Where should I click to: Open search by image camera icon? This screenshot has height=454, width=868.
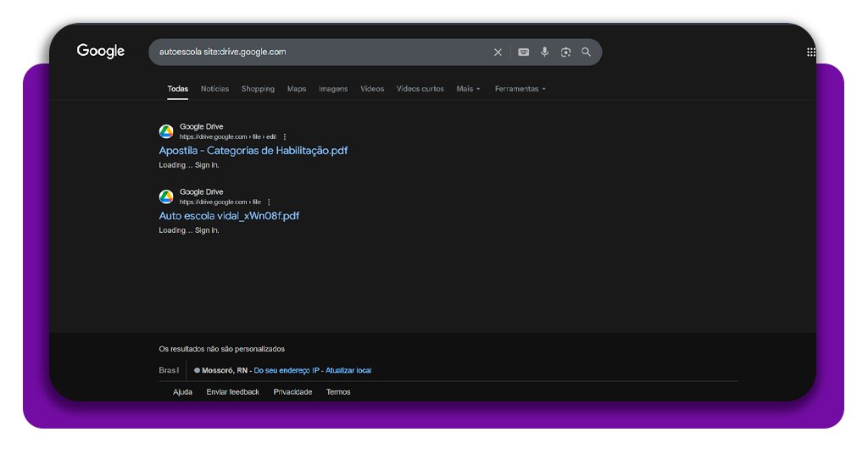(565, 53)
